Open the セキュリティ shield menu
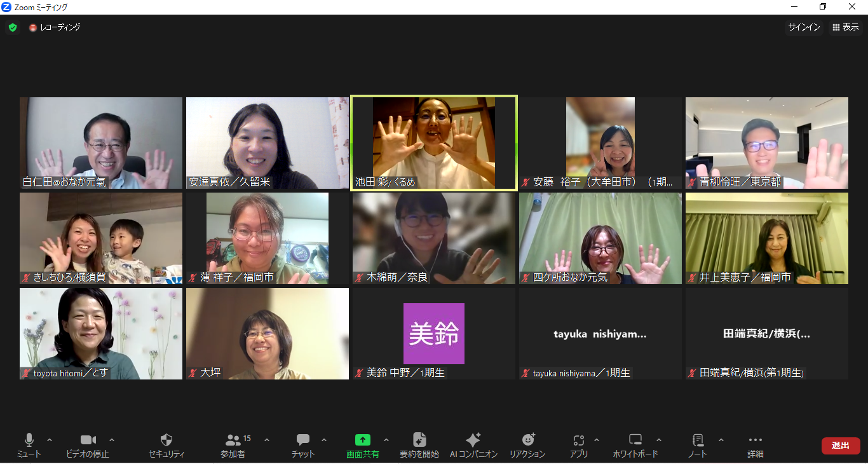The width and height of the screenshot is (868, 464). tap(166, 446)
